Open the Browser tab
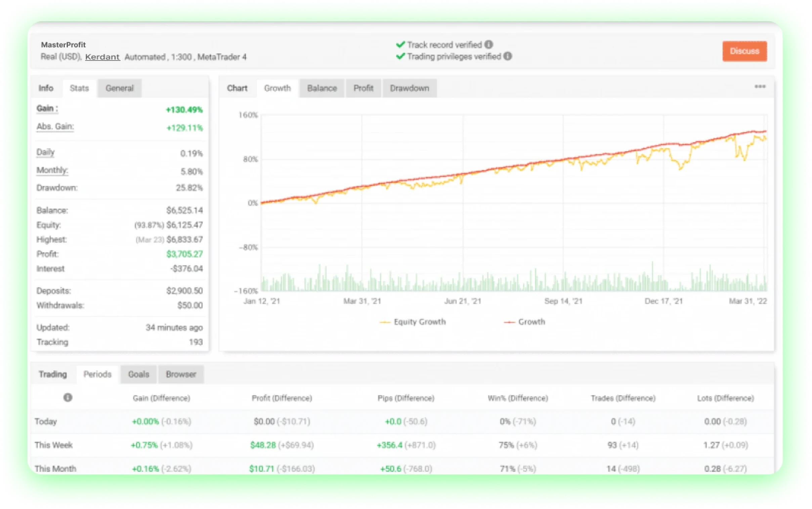This screenshot has height=509, width=812. point(181,374)
